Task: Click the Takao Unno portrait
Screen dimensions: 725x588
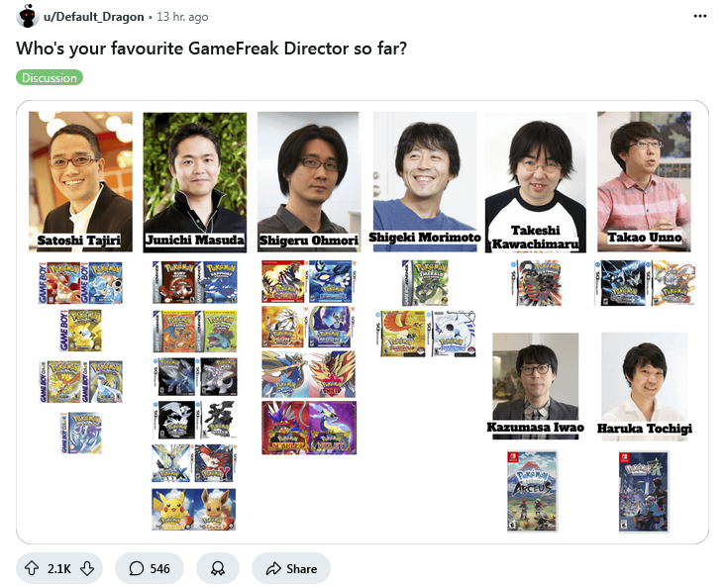Action: click(644, 182)
